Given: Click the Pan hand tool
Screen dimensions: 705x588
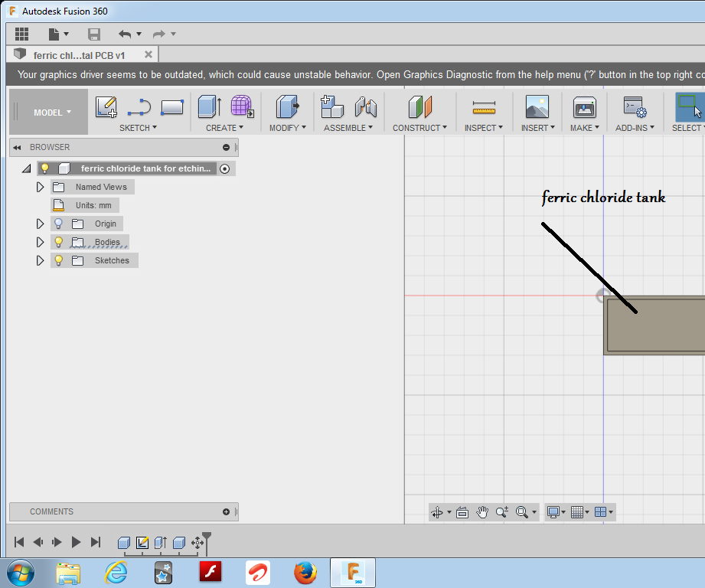Looking at the screenshot, I should [482, 512].
